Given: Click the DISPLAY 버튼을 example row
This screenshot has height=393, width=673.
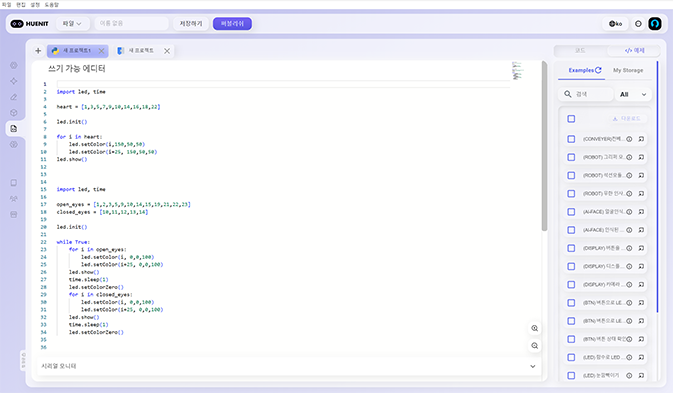Looking at the screenshot, I should tap(605, 248).
